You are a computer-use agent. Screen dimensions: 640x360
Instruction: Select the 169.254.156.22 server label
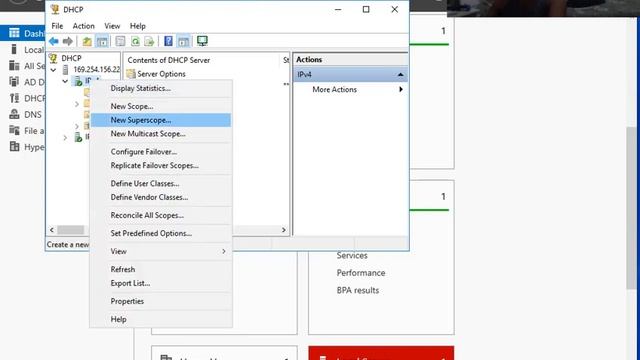pyautogui.click(x=97, y=70)
